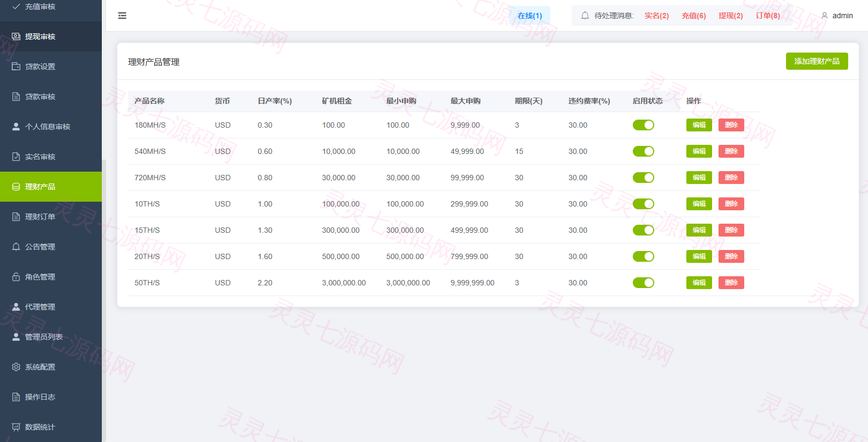Click the 公告管理 bell icon
The image size is (868, 442).
16,247
